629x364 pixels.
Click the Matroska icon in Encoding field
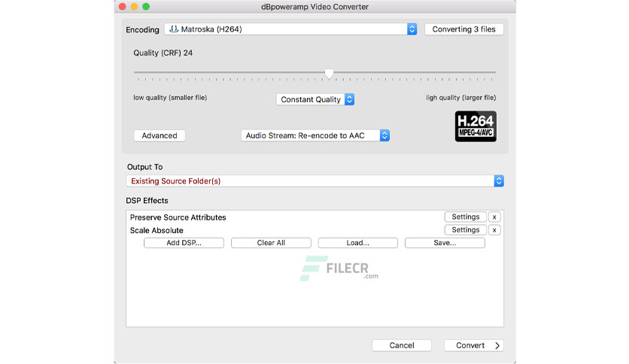173,29
